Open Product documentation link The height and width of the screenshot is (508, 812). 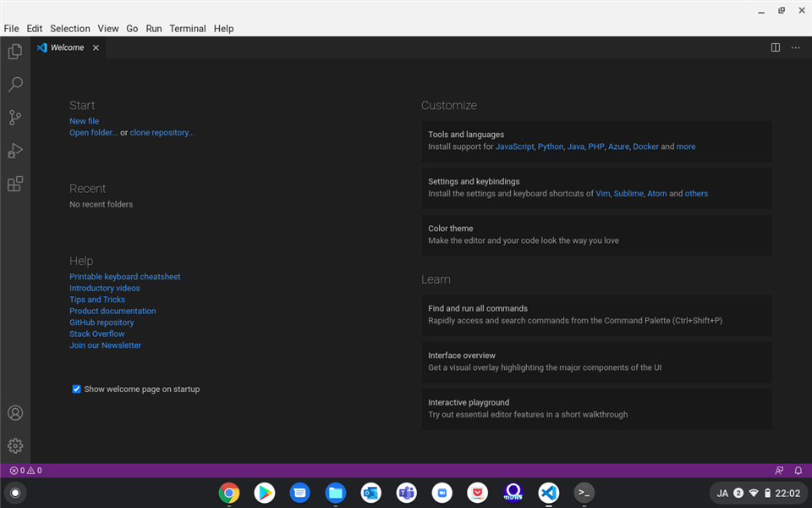[x=112, y=311]
